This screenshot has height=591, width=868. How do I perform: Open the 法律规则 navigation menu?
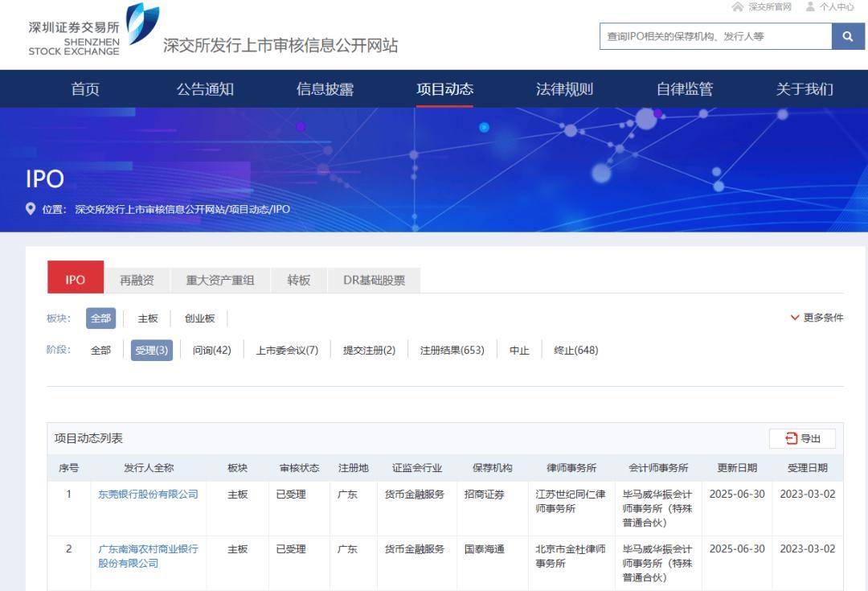[x=564, y=89]
